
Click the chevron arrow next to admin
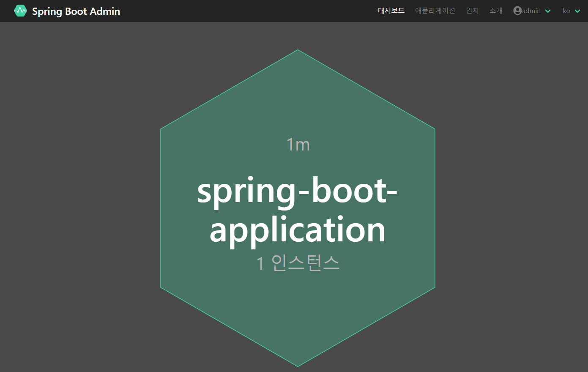[548, 11]
